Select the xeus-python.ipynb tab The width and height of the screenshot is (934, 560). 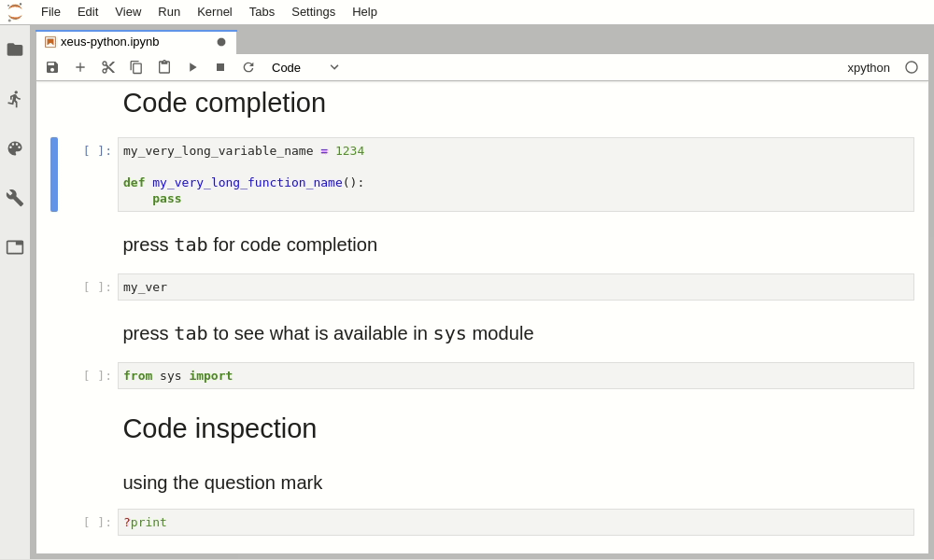112,41
